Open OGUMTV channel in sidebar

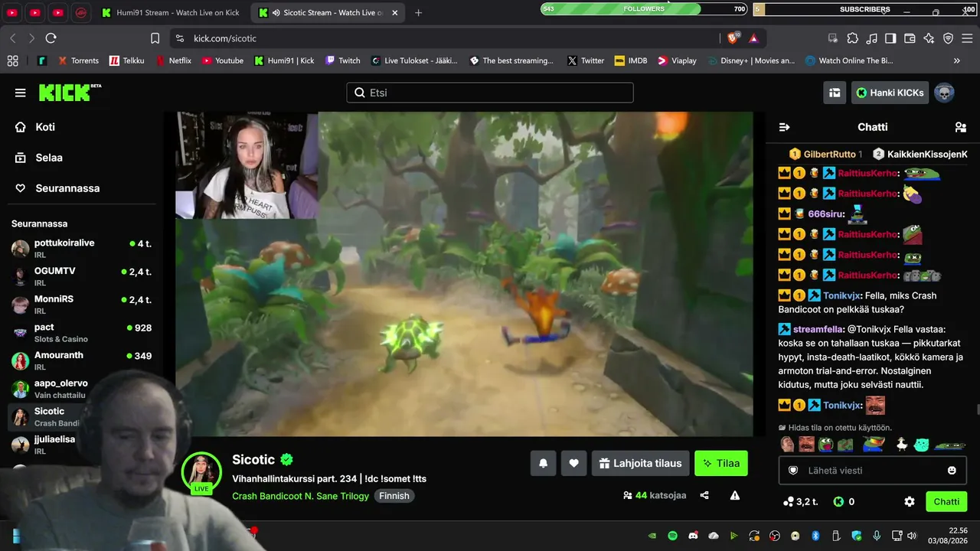82,276
